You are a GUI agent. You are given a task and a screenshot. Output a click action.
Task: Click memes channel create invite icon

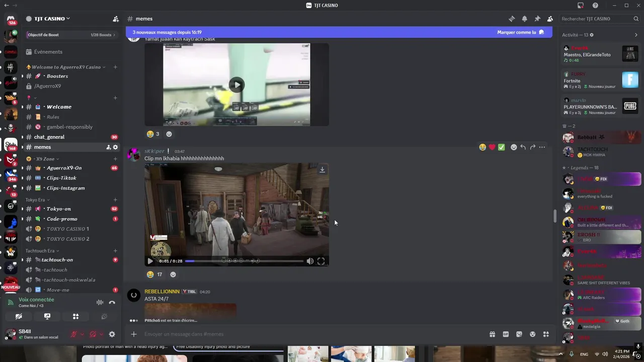(108, 147)
